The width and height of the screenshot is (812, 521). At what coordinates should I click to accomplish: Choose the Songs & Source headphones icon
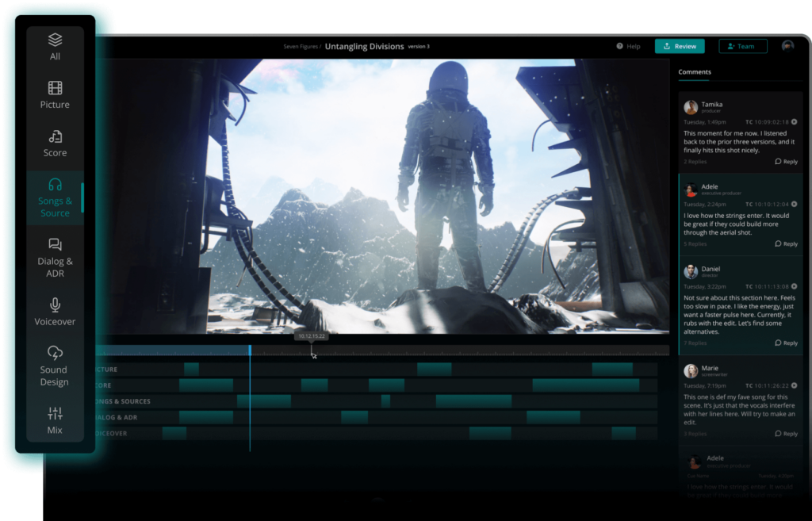pyautogui.click(x=55, y=185)
